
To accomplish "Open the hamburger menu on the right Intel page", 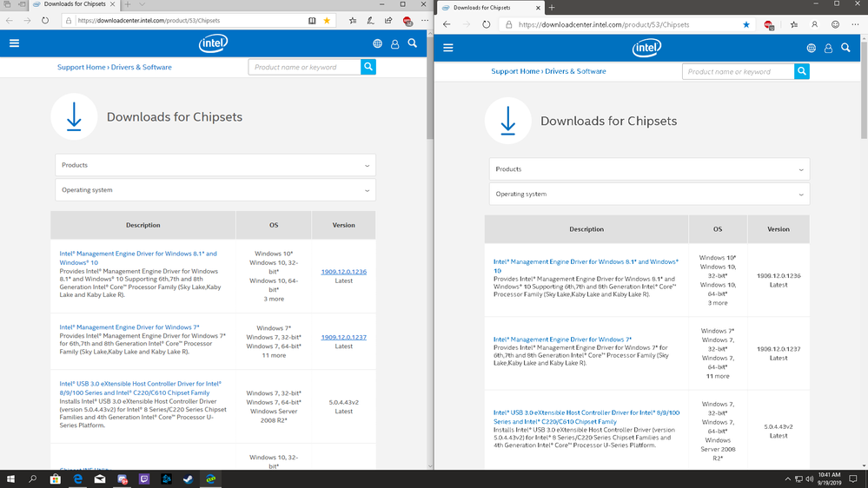I will 448,48.
